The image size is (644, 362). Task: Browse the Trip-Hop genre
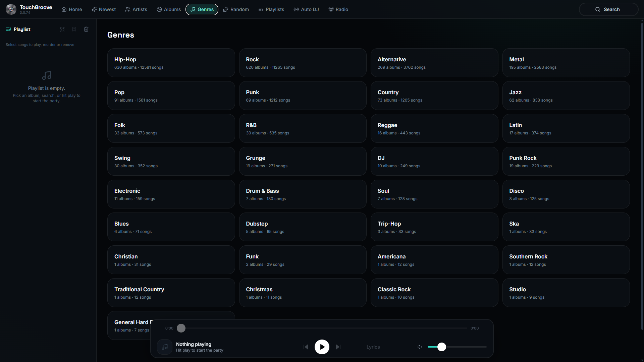(x=434, y=227)
